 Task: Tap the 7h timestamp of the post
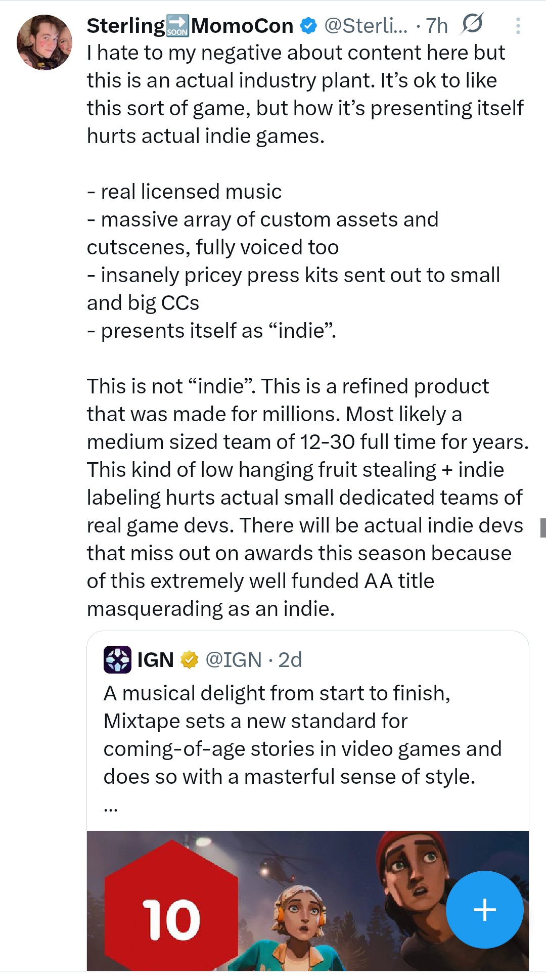(x=437, y=26)
